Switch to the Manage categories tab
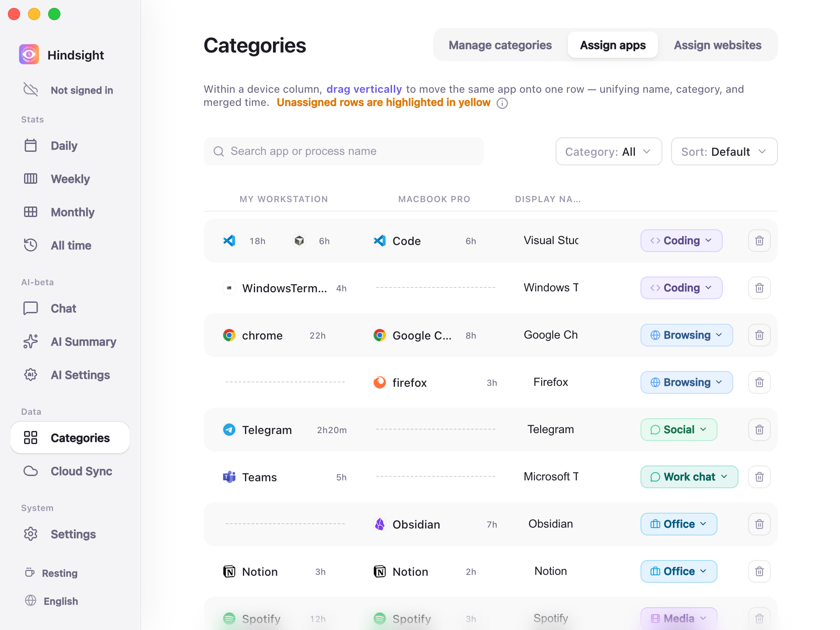The image size is (840, 630). click(x=500, y=45)
